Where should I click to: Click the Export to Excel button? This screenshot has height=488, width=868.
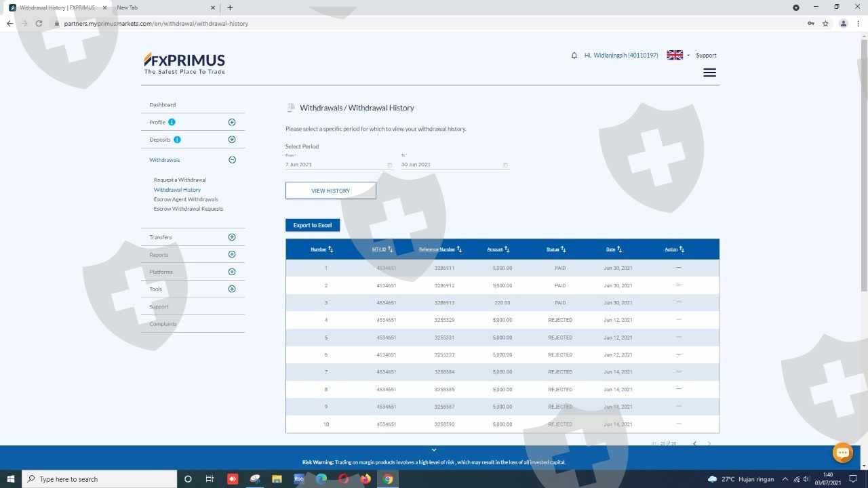click(313, 225)
